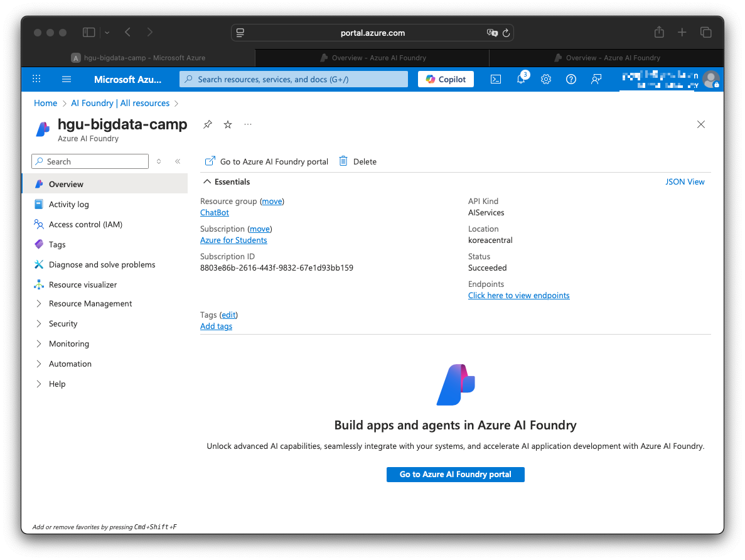This screenshot has height=560, width=745.
Task: Focus the left menu Search field
Action: pyautogui.click(x=90, y=161)
